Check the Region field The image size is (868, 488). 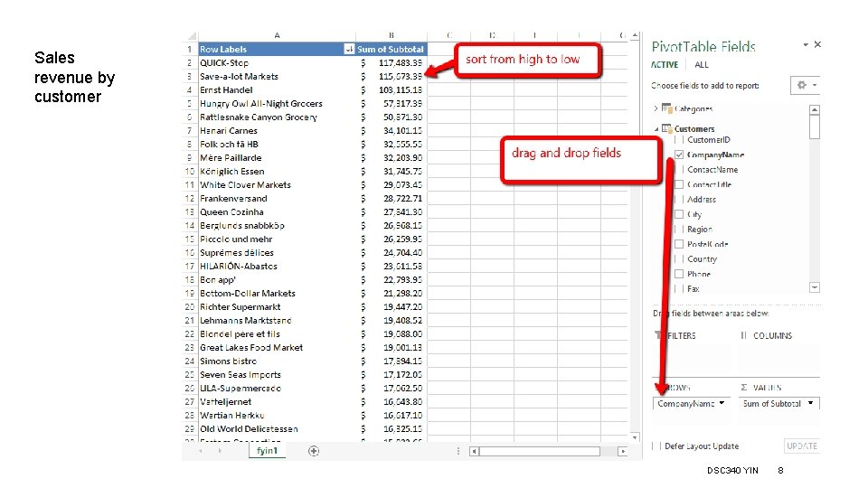[679, 229]
